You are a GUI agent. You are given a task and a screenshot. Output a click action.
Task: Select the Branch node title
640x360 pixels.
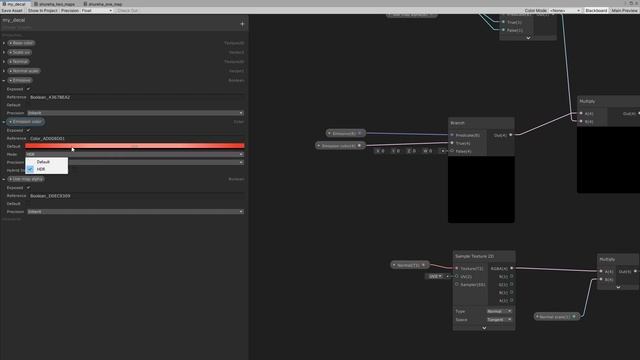(x=458, y=123)
